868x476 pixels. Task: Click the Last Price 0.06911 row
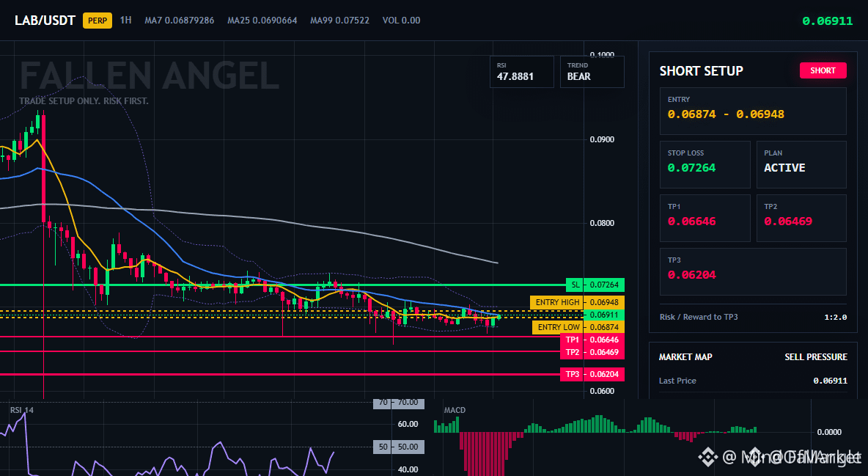pos(753,381)
